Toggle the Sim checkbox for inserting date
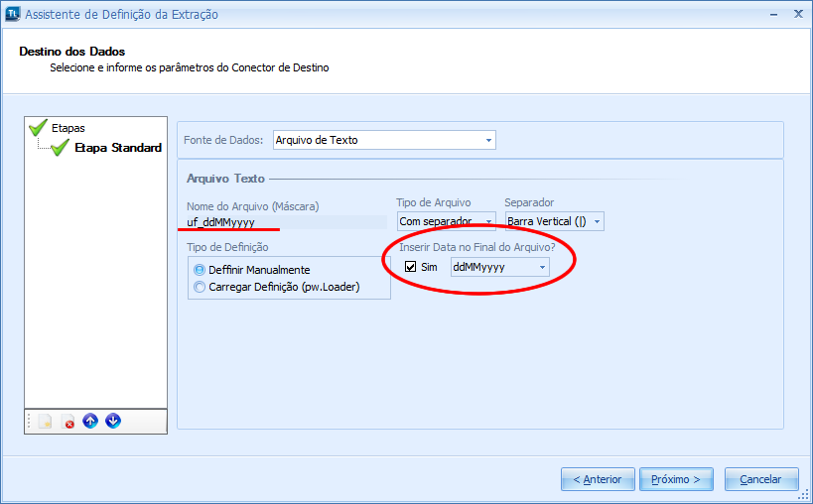 (410, 267)
